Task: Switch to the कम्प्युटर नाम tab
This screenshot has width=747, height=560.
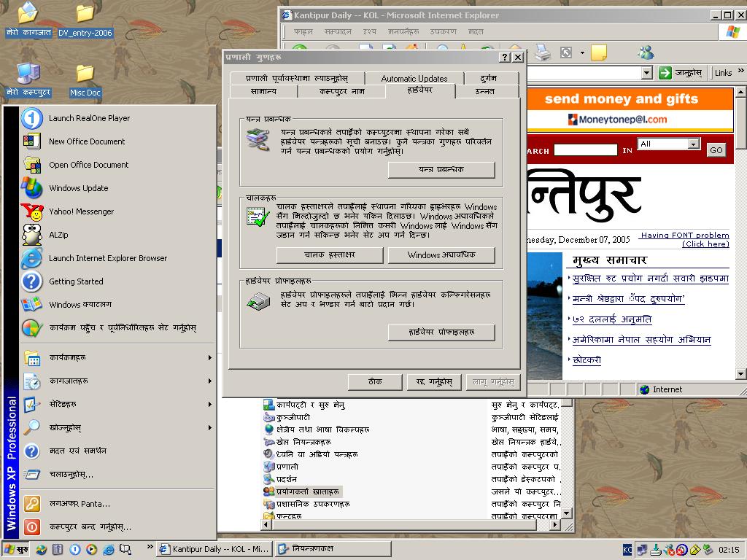Action: [x=341, y=91]
